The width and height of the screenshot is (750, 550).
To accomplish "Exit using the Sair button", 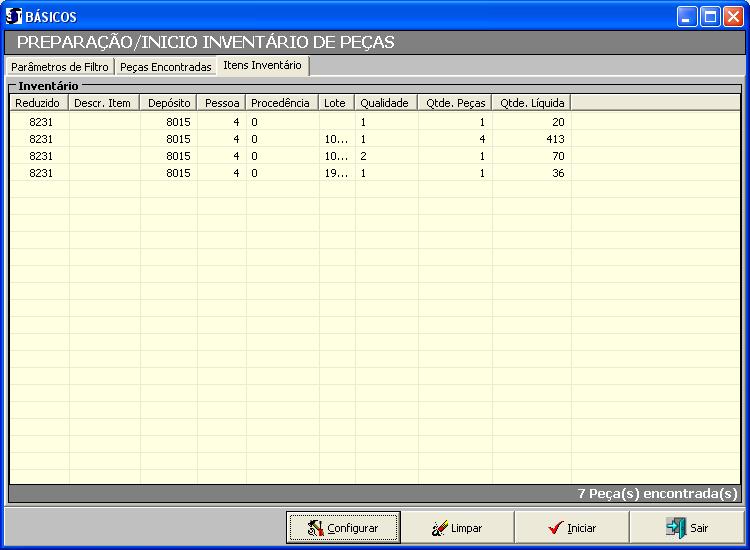I will [687, 527].
